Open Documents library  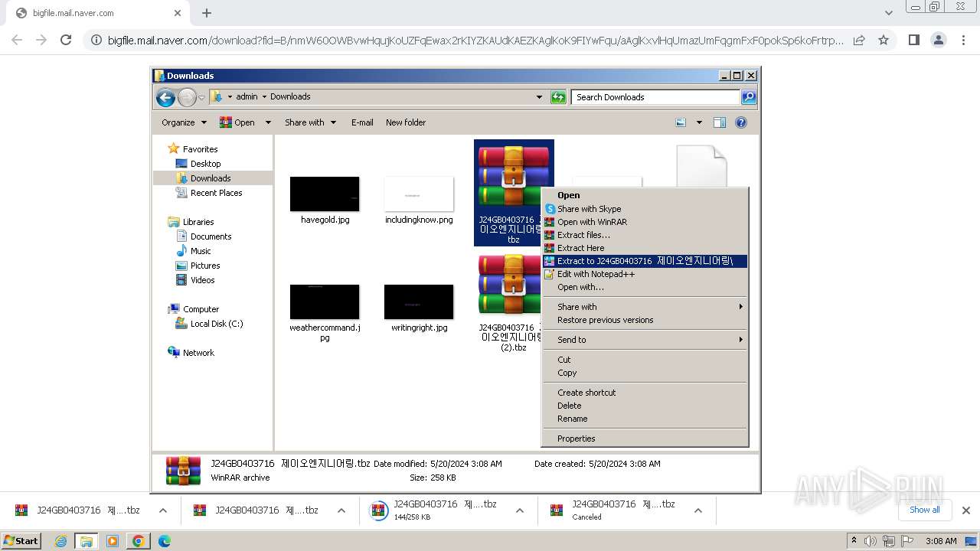pyautogui.click(x=211, y=236)
